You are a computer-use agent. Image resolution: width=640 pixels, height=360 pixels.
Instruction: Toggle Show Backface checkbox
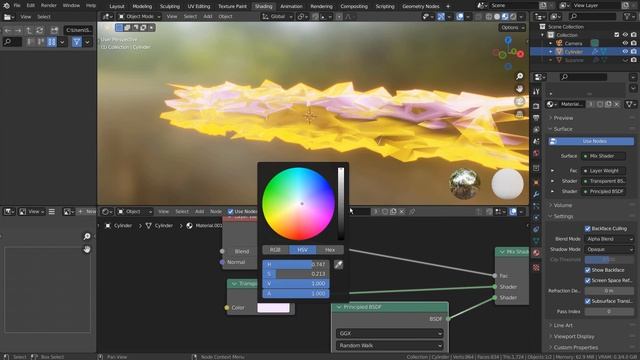pos(587,270)
